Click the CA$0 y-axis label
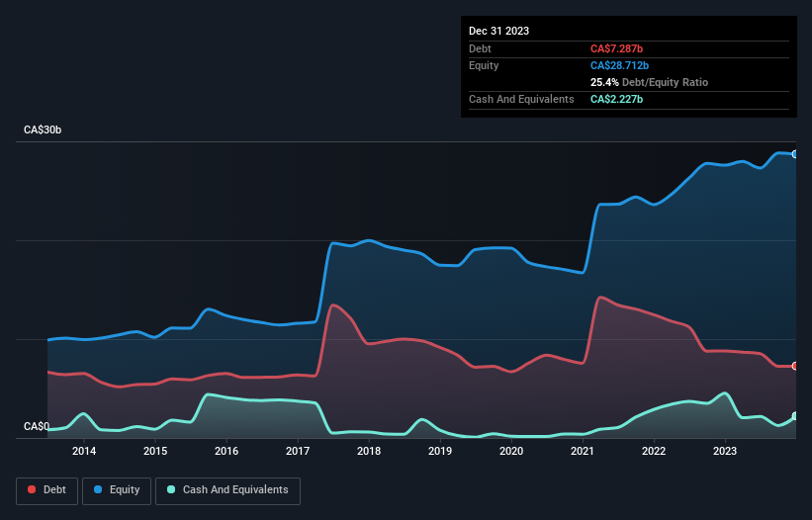Screen dimensions: 812x520 pyautogui.click(x=37, y=426)
